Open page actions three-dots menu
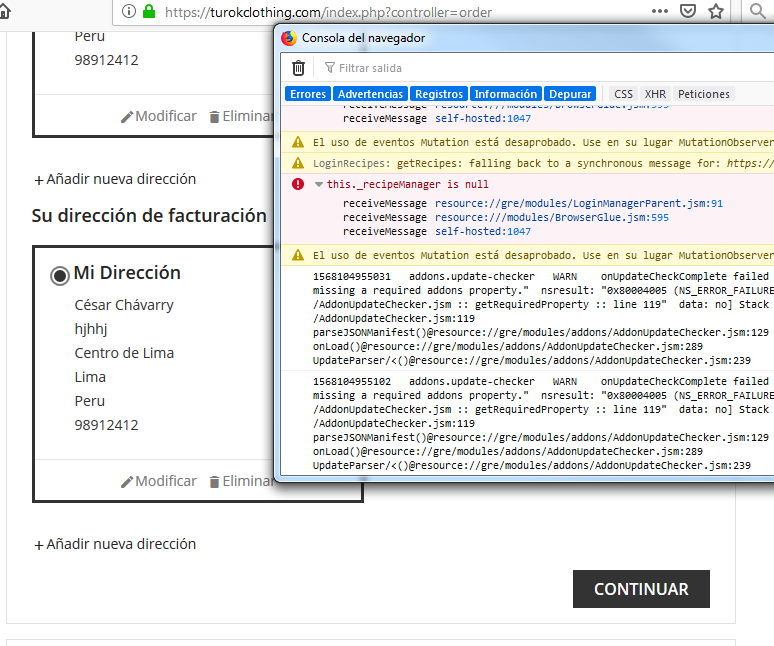The height and width of the screenshot is (646, 774). (x=659, y=11)
